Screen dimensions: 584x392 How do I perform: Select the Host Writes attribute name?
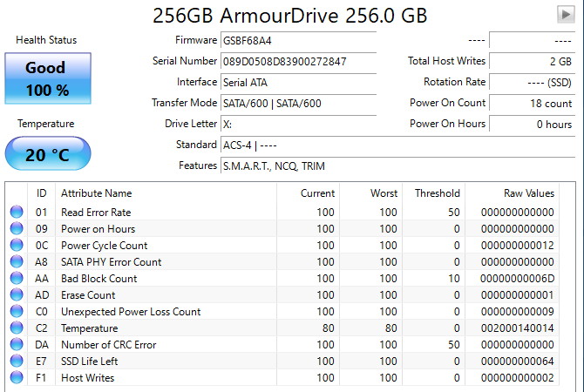(87, 378)
